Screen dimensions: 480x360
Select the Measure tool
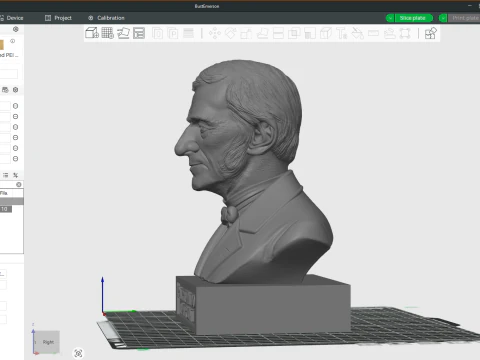tap(373, 33)
